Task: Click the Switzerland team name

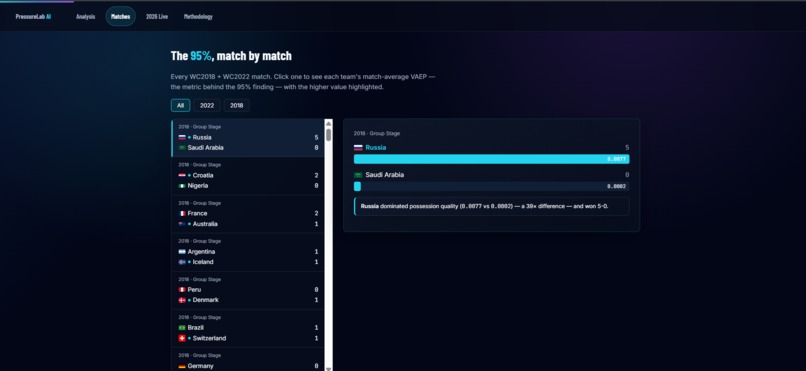Action: pos(209,338)
